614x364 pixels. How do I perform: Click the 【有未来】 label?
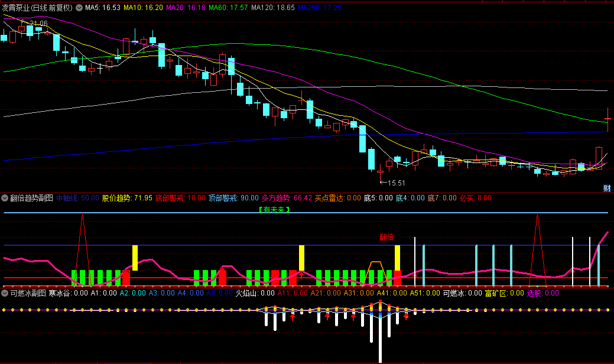tap(274, 210)
